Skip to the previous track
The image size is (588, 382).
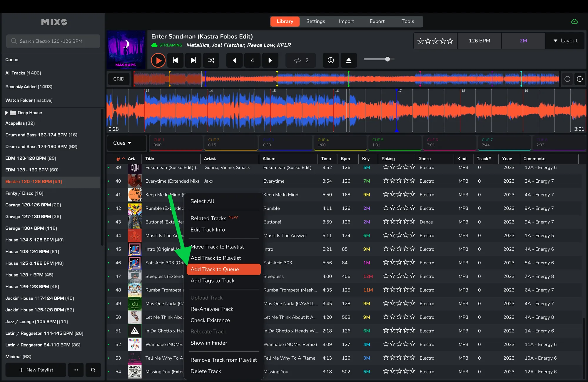pos(176,60)
